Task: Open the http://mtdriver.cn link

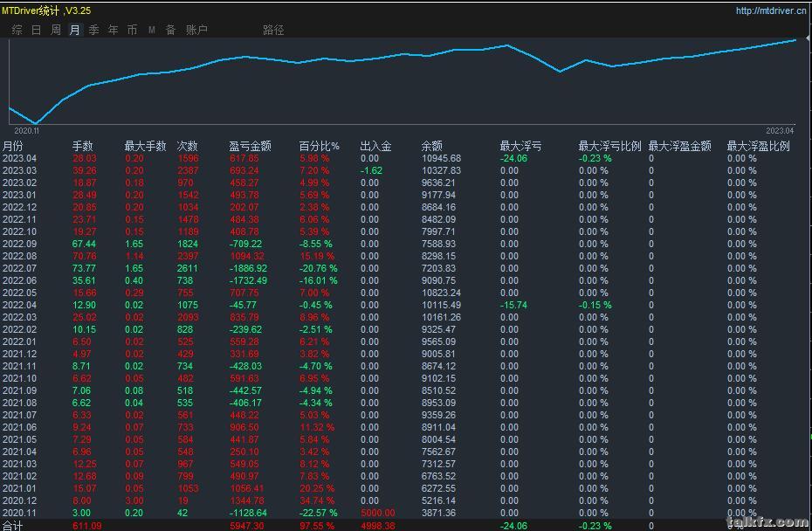Action: tap(771, 10)
